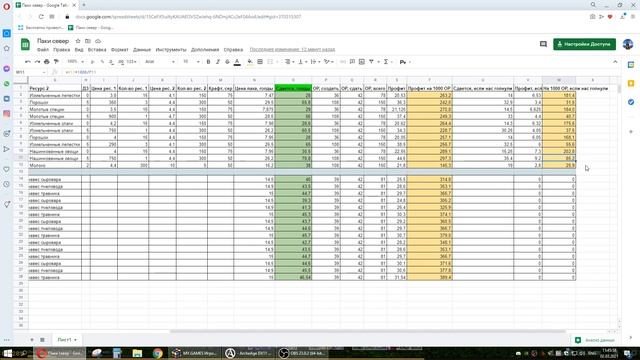This screenshot has height=360, width=640.
Task: Open the comment history icon
Action: 543,44
